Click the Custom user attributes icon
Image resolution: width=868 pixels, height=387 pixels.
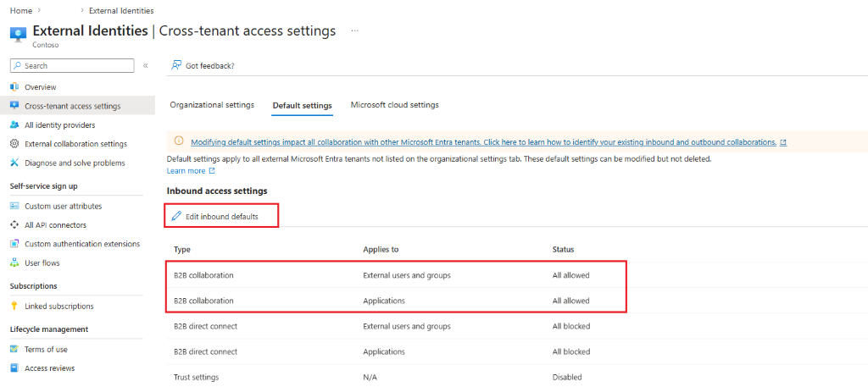click(x=15, y=207)
